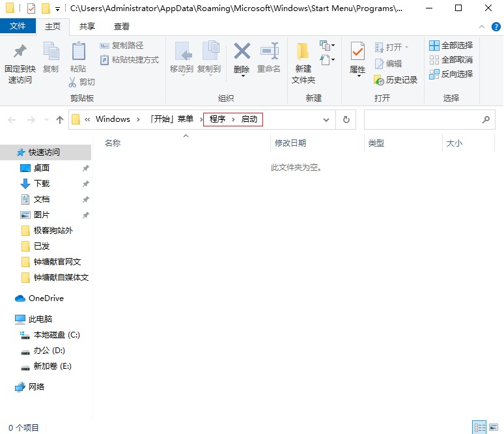504x434 pixels.
Task: Click 全部选择 select all option
Action: (451, 46)
